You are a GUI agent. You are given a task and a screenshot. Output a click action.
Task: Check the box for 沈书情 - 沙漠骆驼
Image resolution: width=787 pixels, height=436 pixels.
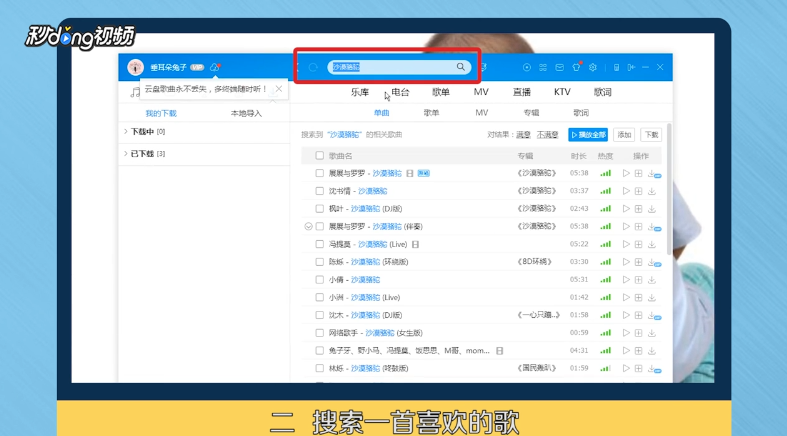point(319,191)
